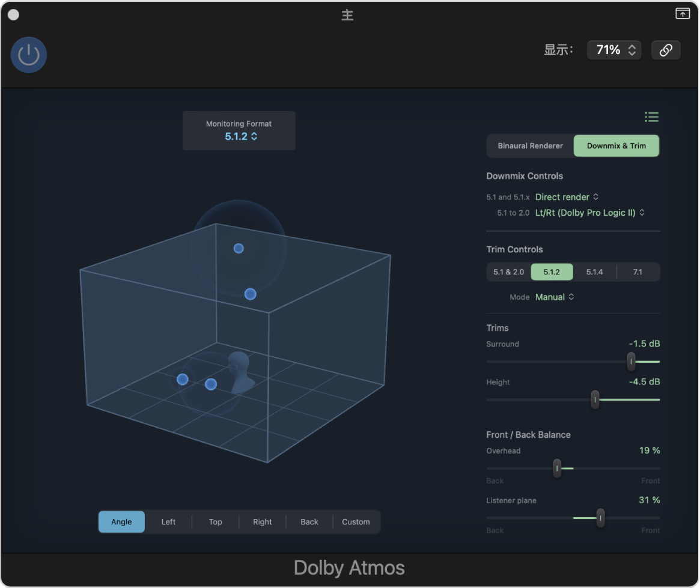The image size is (700, 588).
Task: Select the 5.1 & 2.0 trim tab
Action: tap(508, 272)
